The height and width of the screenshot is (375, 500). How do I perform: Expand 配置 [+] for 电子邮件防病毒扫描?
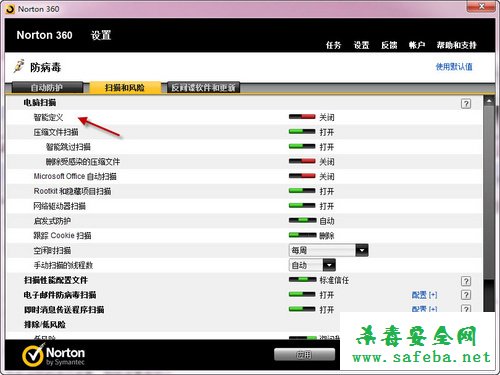click(x=424, y=295)
